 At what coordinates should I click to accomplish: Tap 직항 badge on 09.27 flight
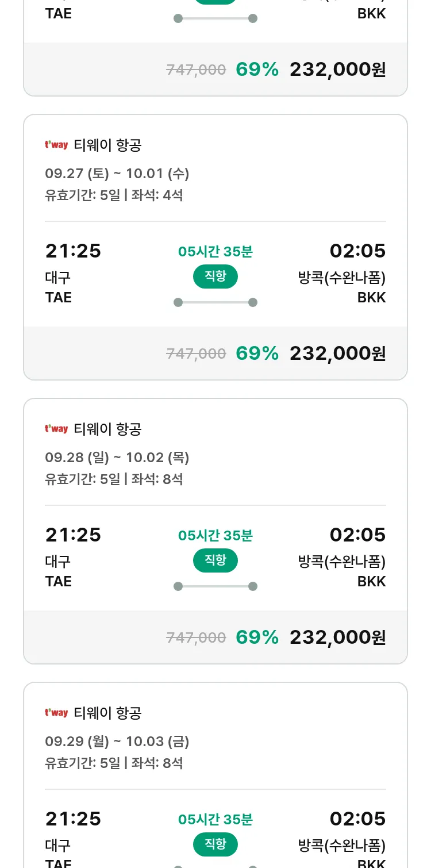(x=215, y=276)
